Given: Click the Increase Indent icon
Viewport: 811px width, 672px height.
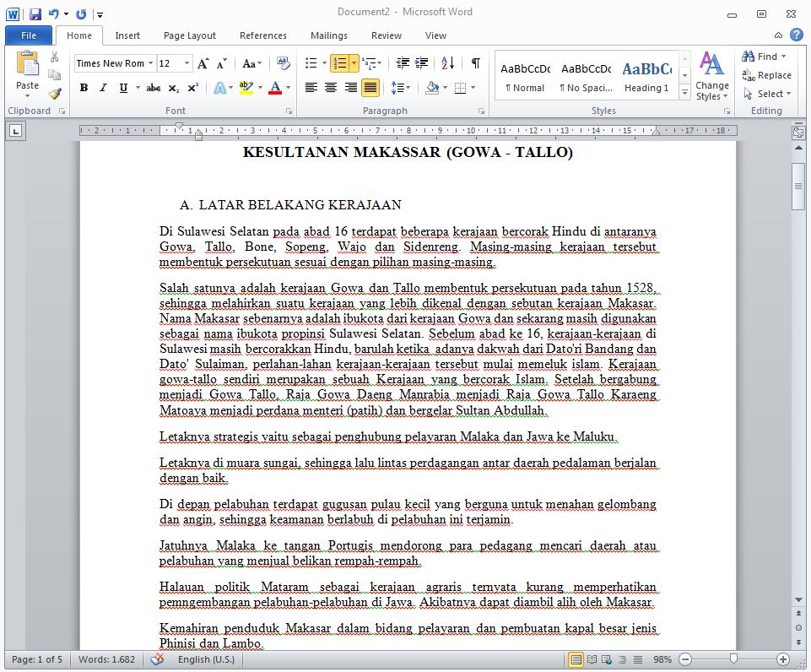Looking at the screenshot, I should pyautogui.click(x=422, y=63).
